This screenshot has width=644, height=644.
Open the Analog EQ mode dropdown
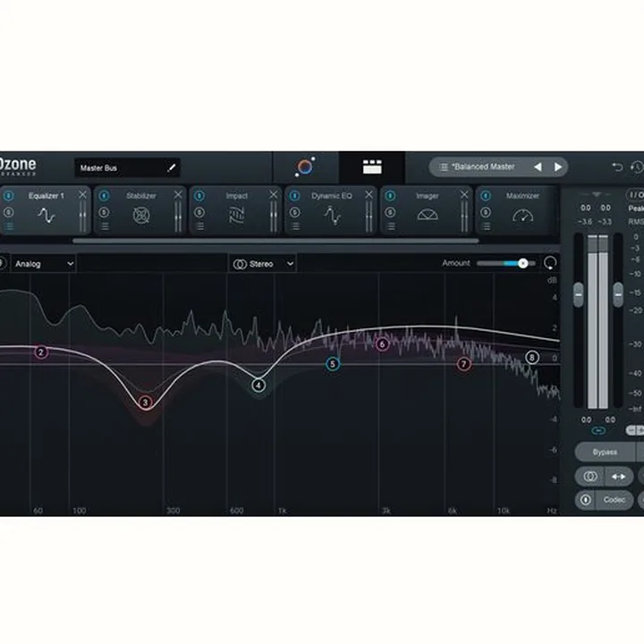(43, 264)
